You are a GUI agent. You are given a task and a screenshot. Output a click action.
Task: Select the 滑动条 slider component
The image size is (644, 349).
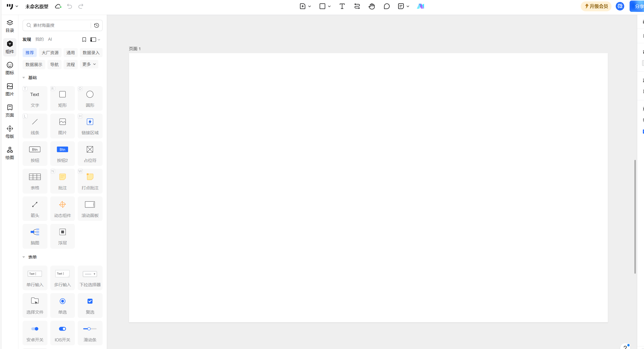[90, 333]
